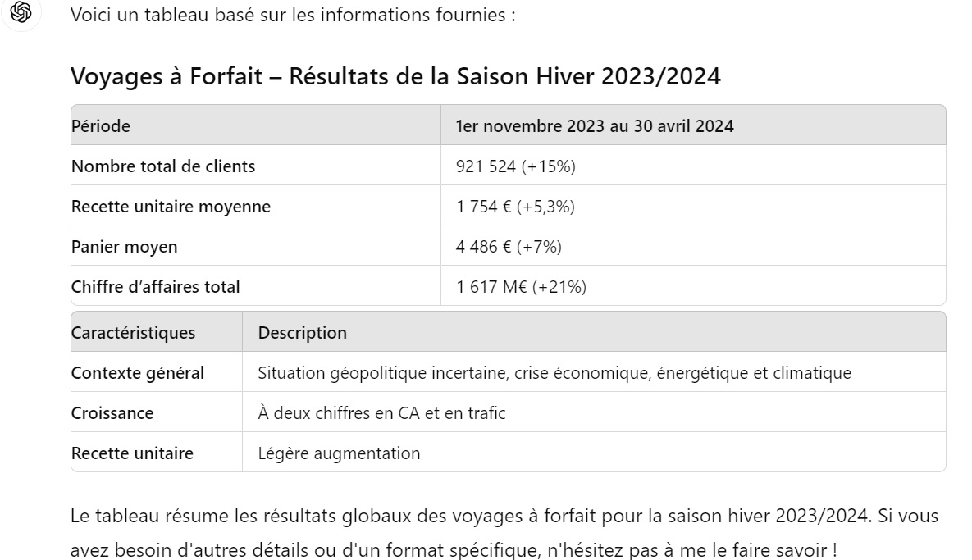Select the 'Chiffre d'affaires total' row label
Image resolution: width=972 pixels, height=560 pixels.
[156, 287]
